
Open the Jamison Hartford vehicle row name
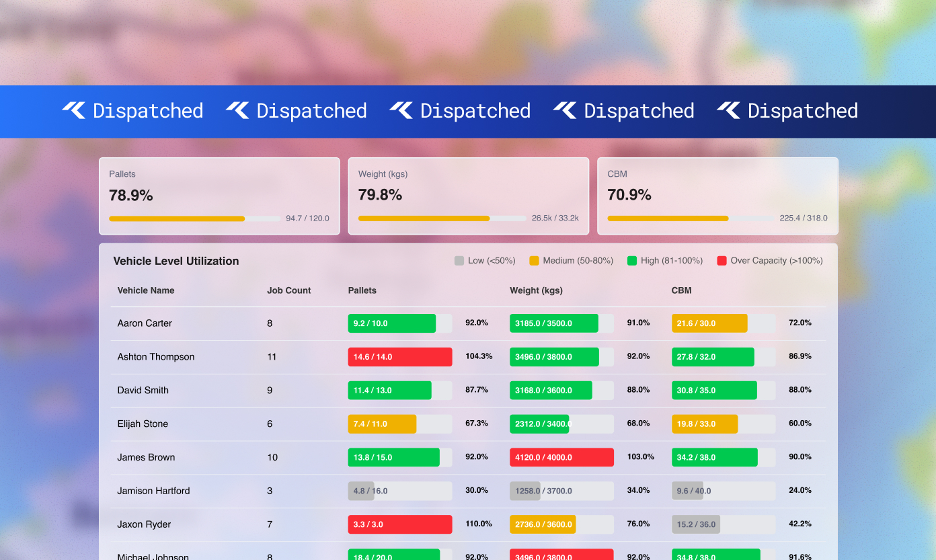[x=153, y=491]
